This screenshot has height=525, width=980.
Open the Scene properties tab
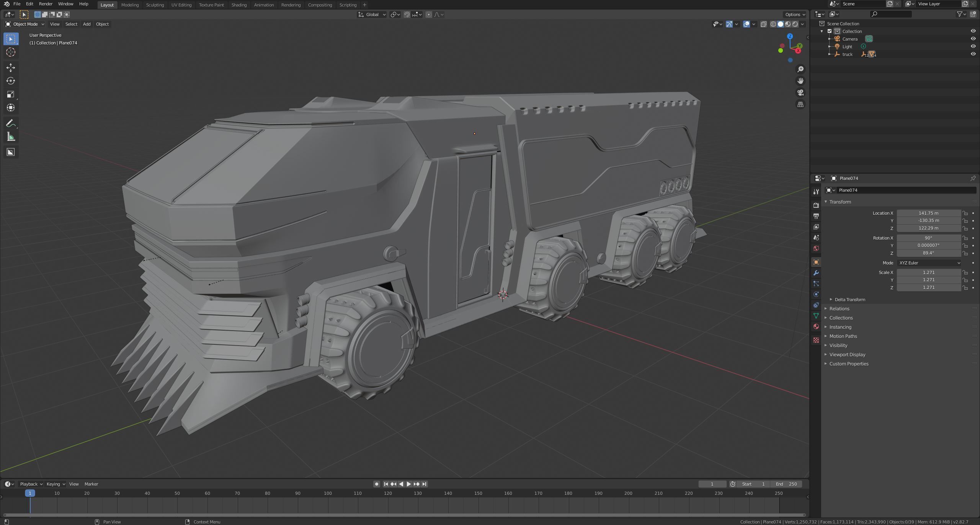point(816,238)
